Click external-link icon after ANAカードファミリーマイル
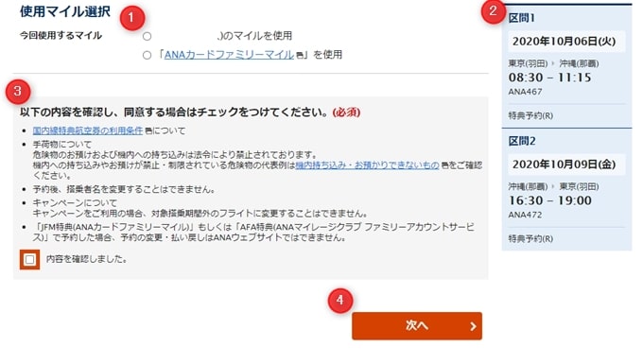Viewport: 643px width, 364px height. tap(300, 55)
